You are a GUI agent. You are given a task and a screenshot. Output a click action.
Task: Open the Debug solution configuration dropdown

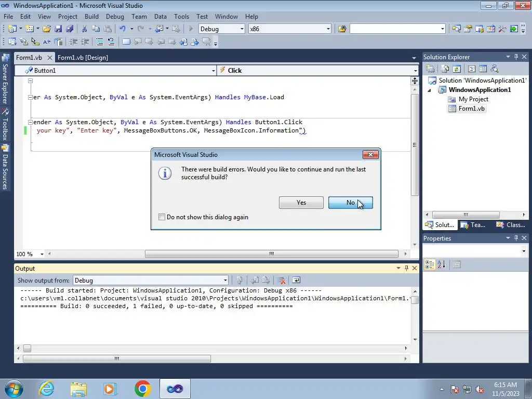[x=242, y=29]
